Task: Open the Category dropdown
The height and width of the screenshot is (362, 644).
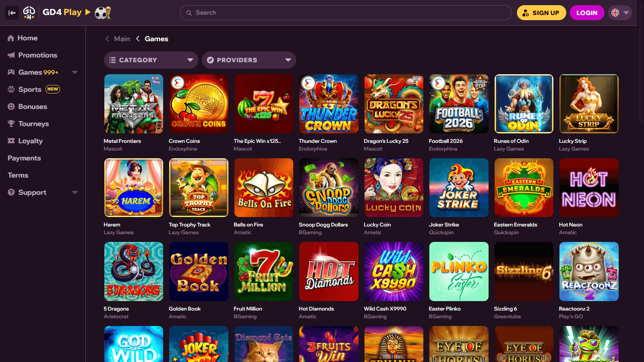Action: 151,60
